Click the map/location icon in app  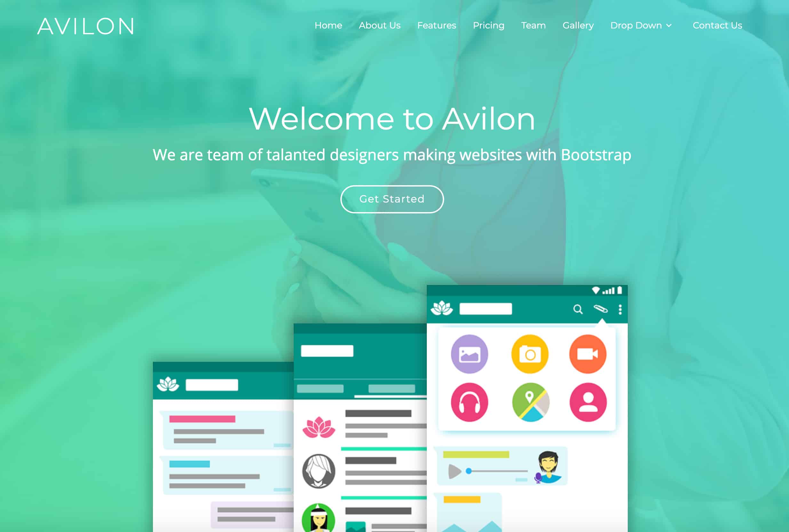coord(530,402)
